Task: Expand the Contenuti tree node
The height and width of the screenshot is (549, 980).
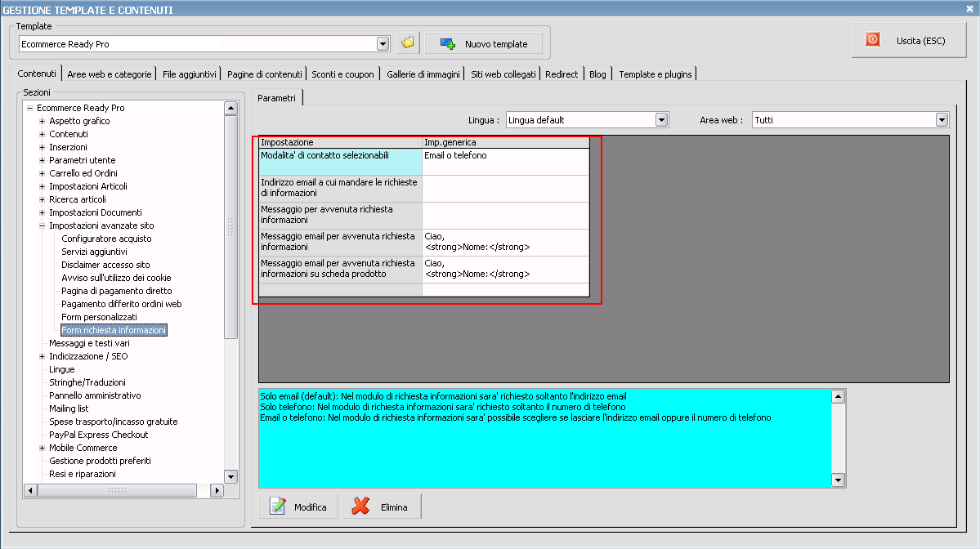Action: [x=42, y=134]
